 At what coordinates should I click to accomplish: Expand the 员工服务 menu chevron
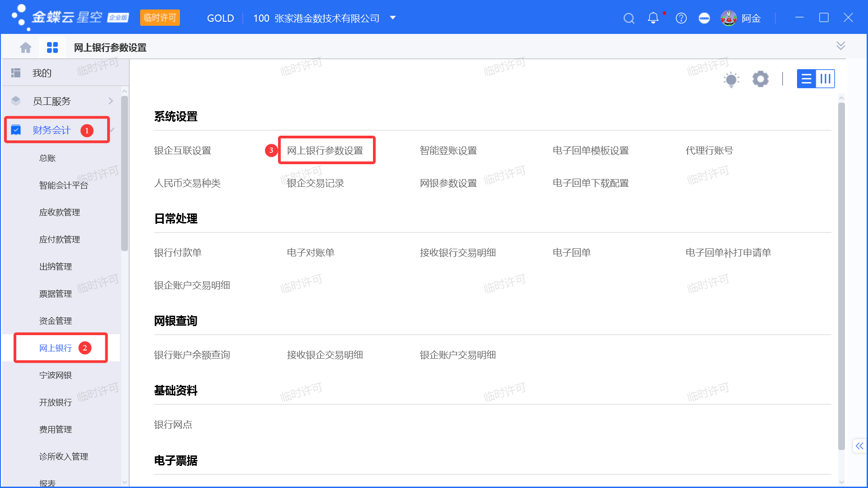(x=111, y=101)
